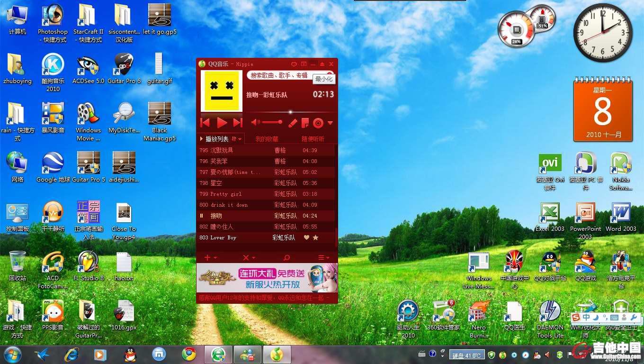Open Guitar Pro 6 desktop icon
This screenshot has height=364, width=644.
(124, 69)
